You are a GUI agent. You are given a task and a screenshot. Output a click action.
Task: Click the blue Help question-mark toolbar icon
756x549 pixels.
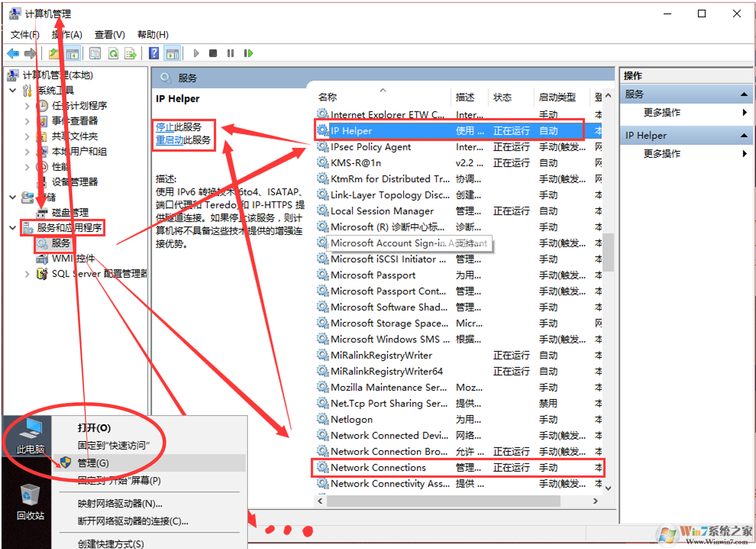pos(154,53)
